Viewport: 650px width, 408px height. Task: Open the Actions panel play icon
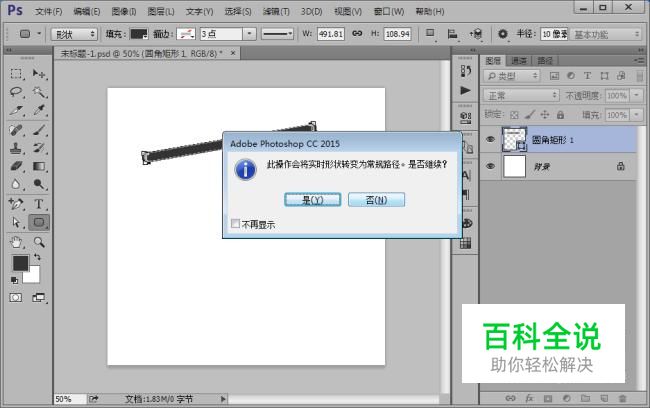click(466, 90)
